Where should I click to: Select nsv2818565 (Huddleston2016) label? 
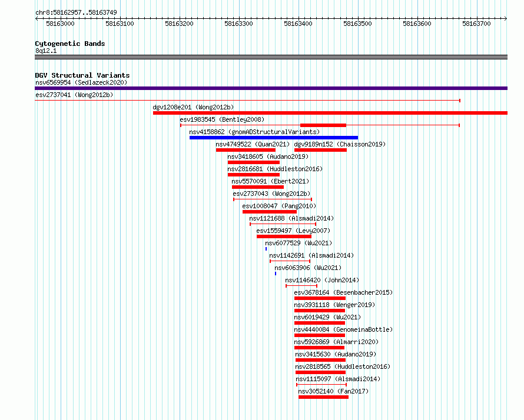pos(343,366)
